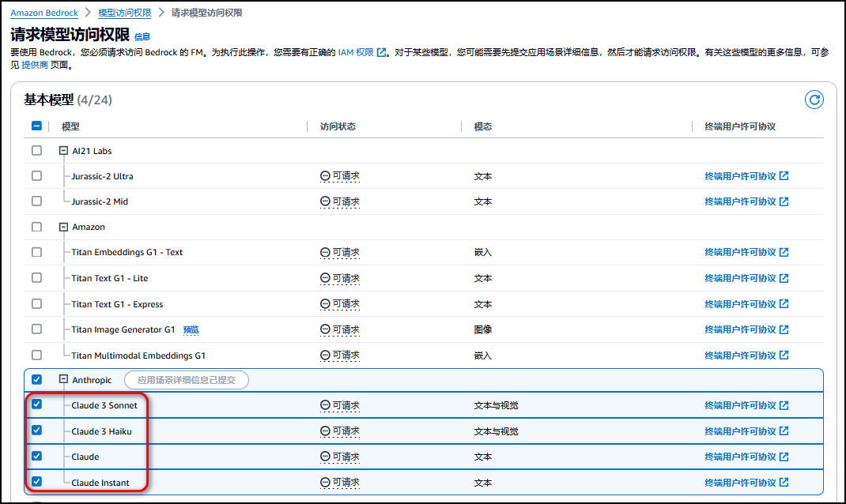
Task: Open the EULA link for Titan Embeddings G1 - Text
Action: click(746, 252)
